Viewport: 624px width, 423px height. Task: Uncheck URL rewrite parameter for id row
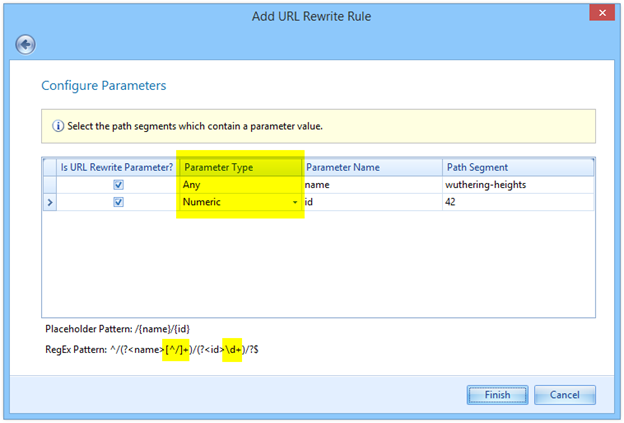click(x=118, y=202)
